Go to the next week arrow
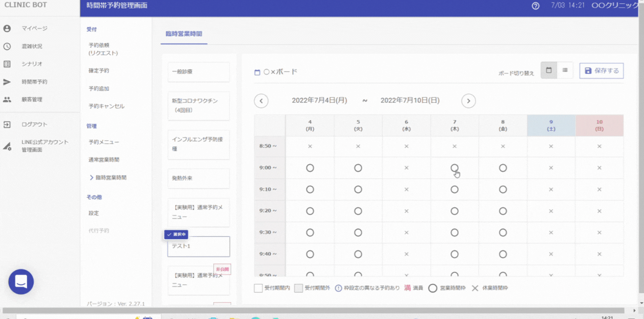 469,101
